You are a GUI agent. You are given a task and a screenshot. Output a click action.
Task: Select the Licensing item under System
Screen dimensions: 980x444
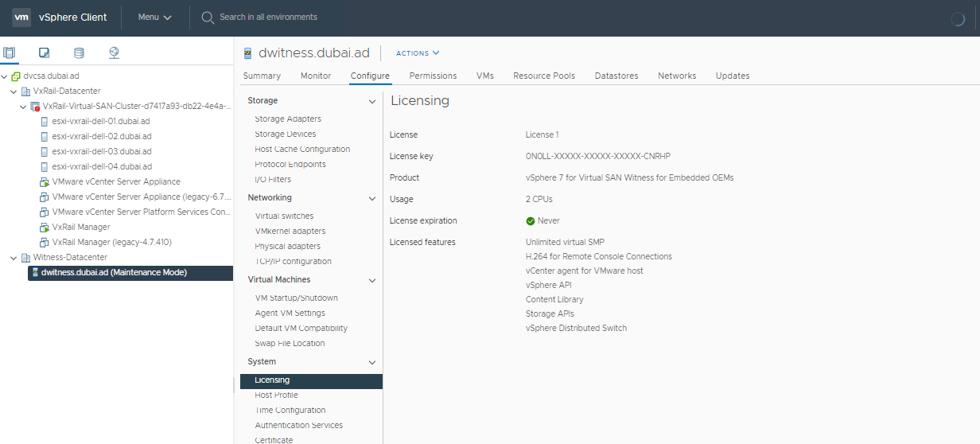click(x=311, y=381)
